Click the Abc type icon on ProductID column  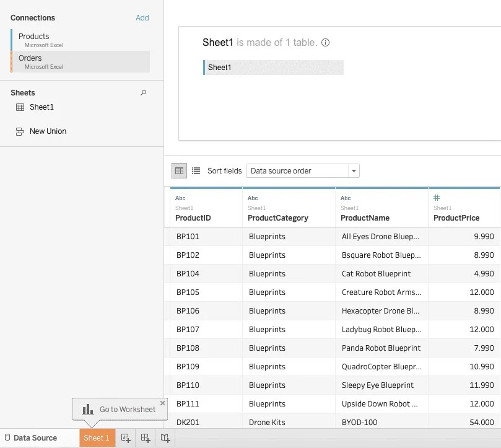point(180,198)
